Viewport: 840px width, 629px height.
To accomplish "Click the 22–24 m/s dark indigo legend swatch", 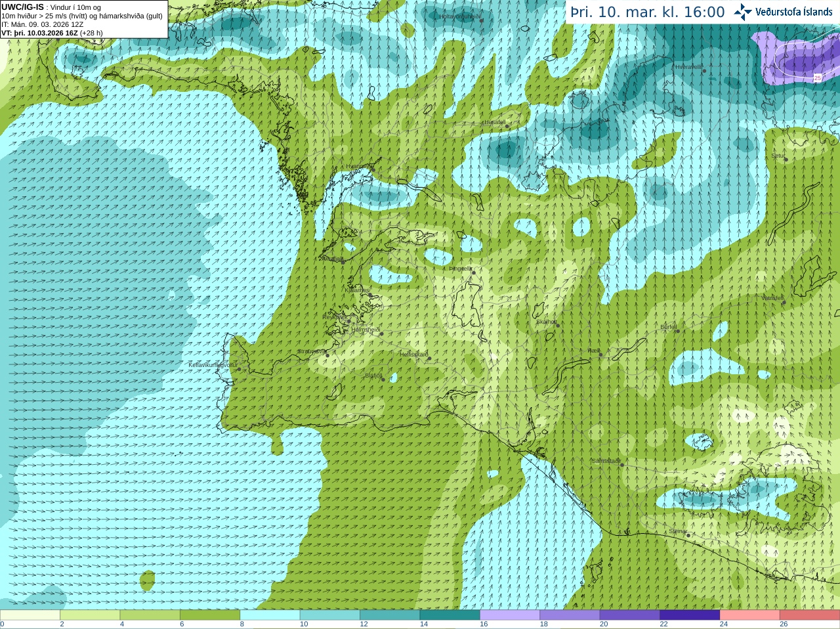I will coord(690,615).
